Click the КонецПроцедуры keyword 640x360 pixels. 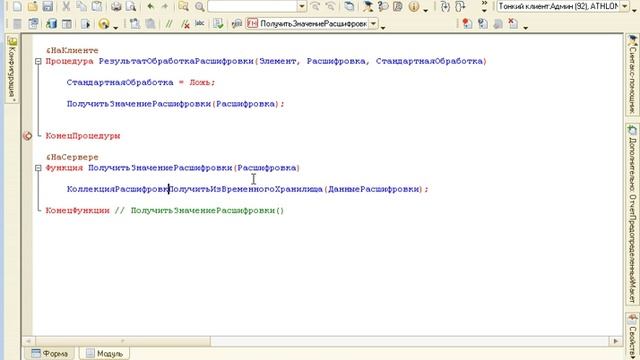[x=83, y=136]
